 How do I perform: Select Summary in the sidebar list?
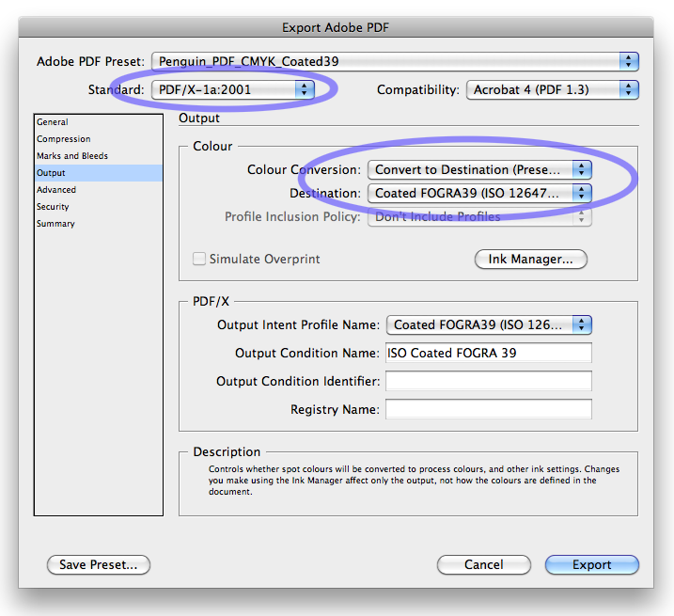pos(99,224)
